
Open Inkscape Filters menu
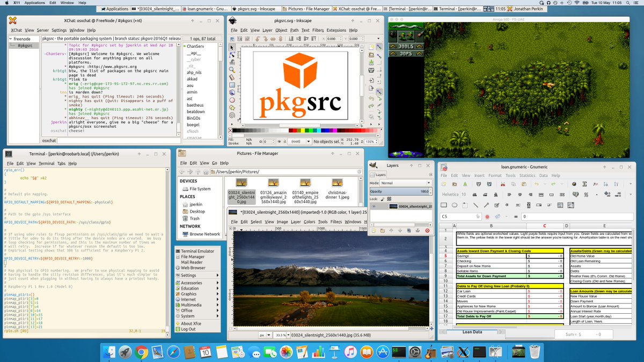point(318,30)
